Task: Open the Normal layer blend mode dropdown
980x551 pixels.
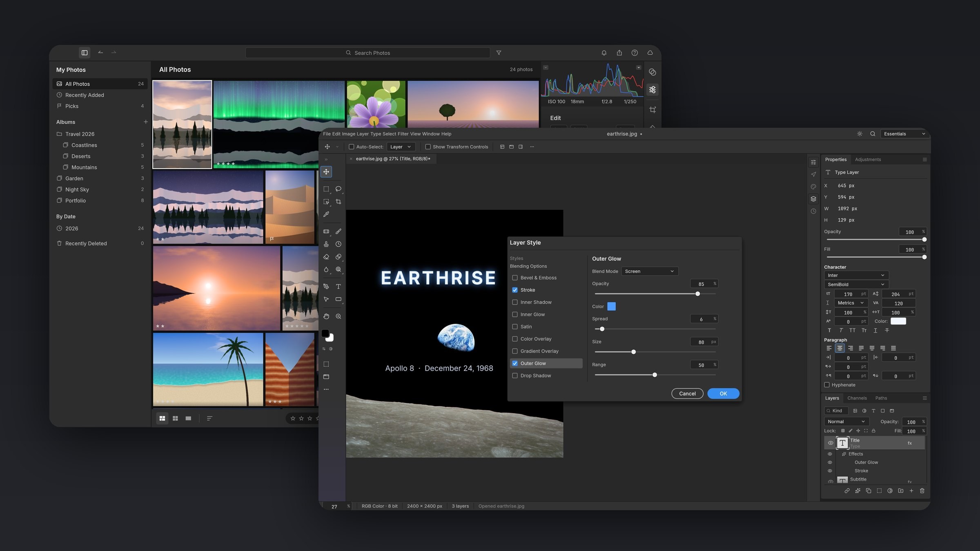Action: point(846,422)
